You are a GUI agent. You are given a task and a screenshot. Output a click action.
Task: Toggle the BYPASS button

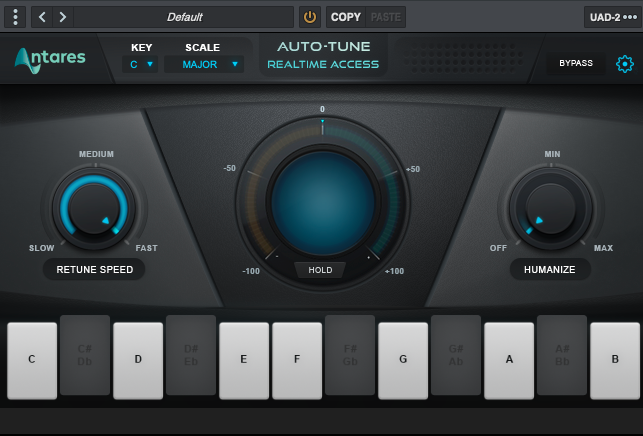coord(576,63)
